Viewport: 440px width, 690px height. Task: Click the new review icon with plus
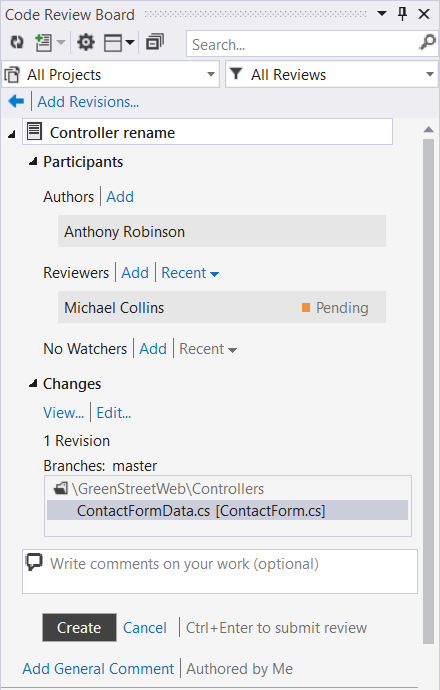[44, 43]
